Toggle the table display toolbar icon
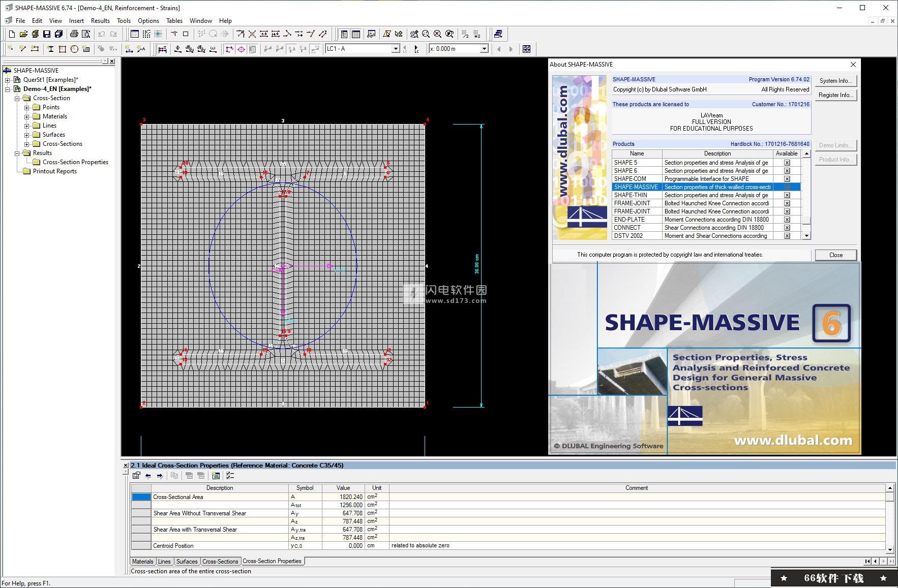This screenshot has width=898, height=588. click(356, 34)
